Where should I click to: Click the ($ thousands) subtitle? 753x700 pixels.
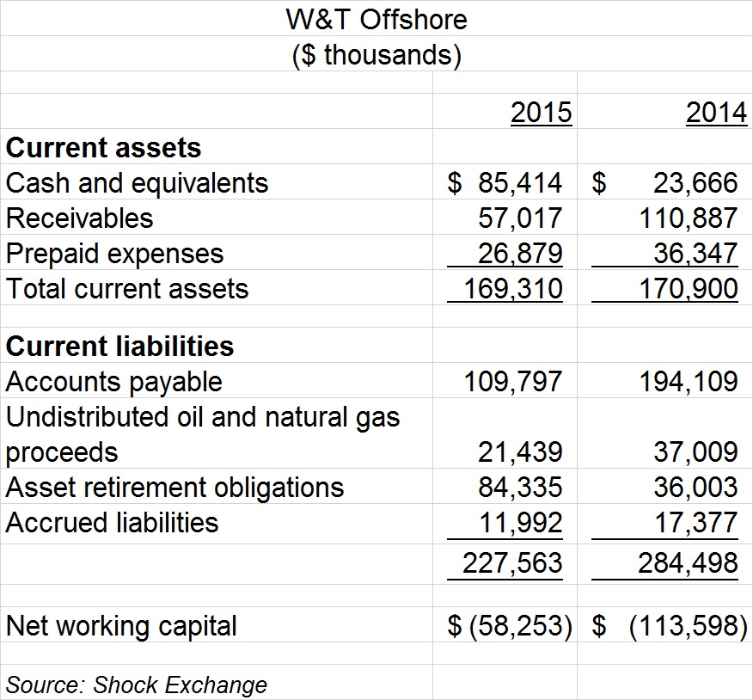point(376,55)
